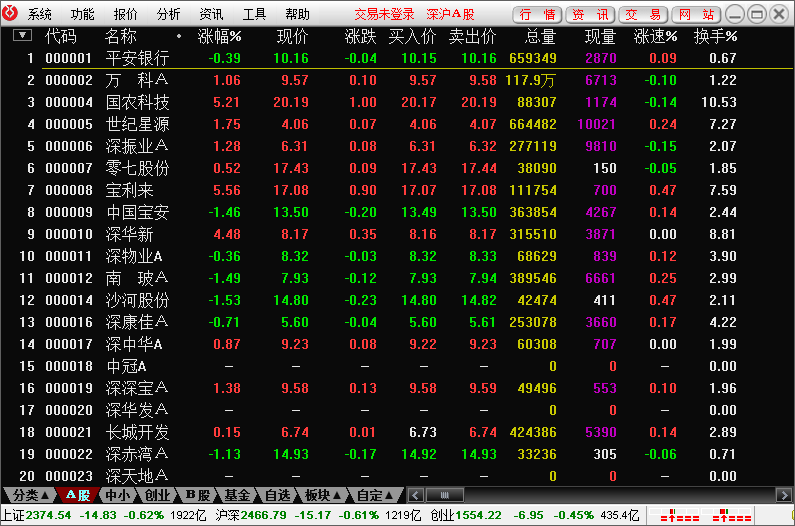Select stock code 000023
The height and width of the screenshot is (526, 795).
(x=69, y=476)
